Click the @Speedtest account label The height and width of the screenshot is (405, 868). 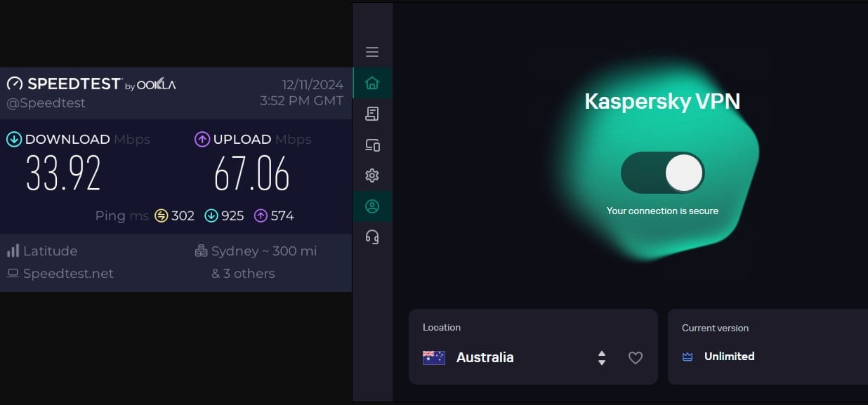(x=46, y=102)
